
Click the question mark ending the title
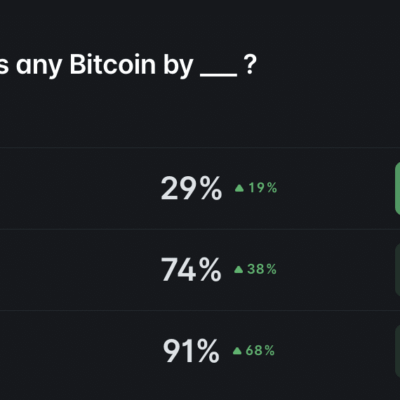(250, 65)
